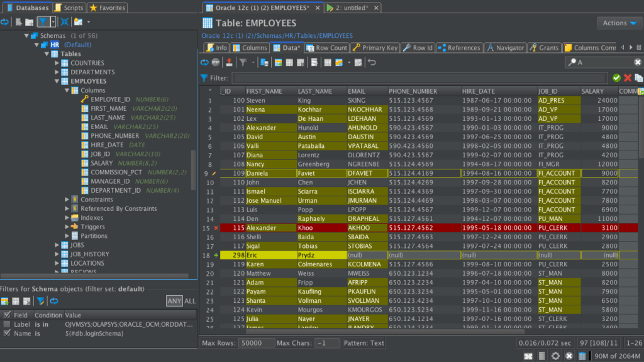Viewport: 644px width, 362px height.
Task: Click the form view icon in the data toolbar
Action: pyautogui.click(x=314, y=62)
